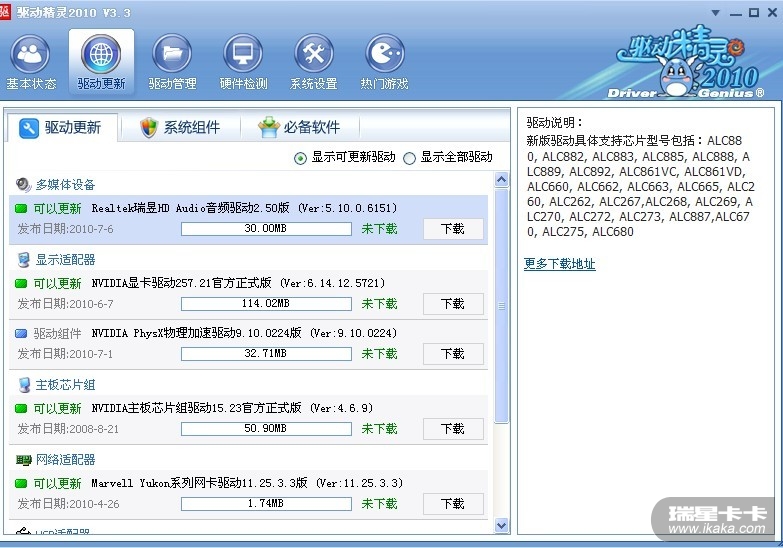Click 未下载 status of Realtek driver
783x548 pixels.
[x=380, y=229]
